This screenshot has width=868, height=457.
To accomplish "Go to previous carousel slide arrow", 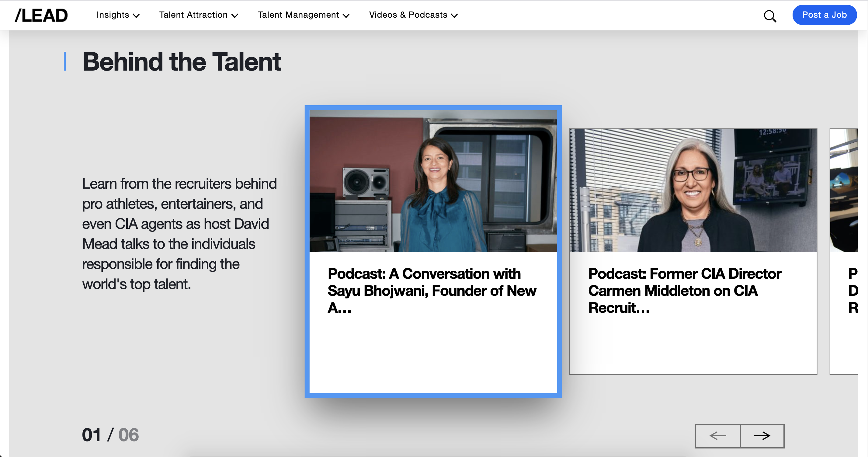I will click(717, 436).
